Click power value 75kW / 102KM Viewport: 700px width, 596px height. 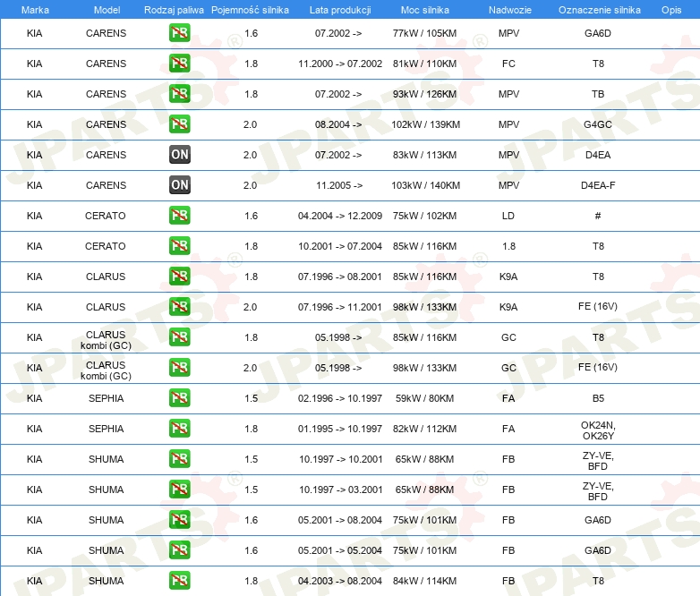tap(424, 216)
